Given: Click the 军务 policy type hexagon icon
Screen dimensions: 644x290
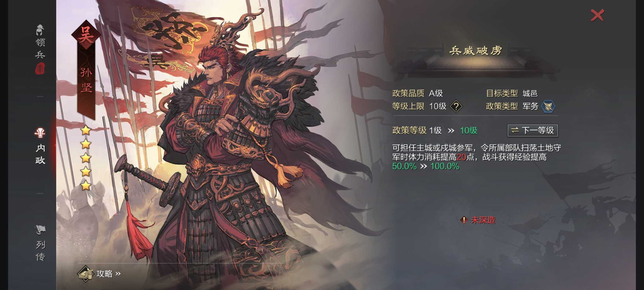Looking at the screenshot, I should coord(548,106).
